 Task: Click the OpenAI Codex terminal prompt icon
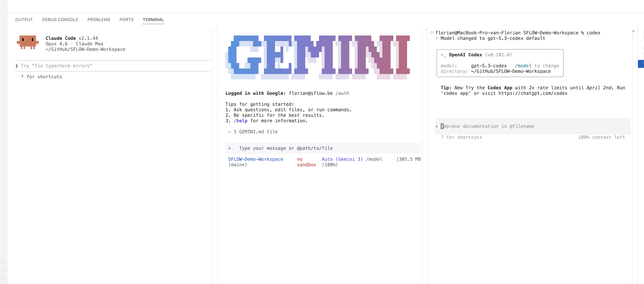(x=443, y=55)
